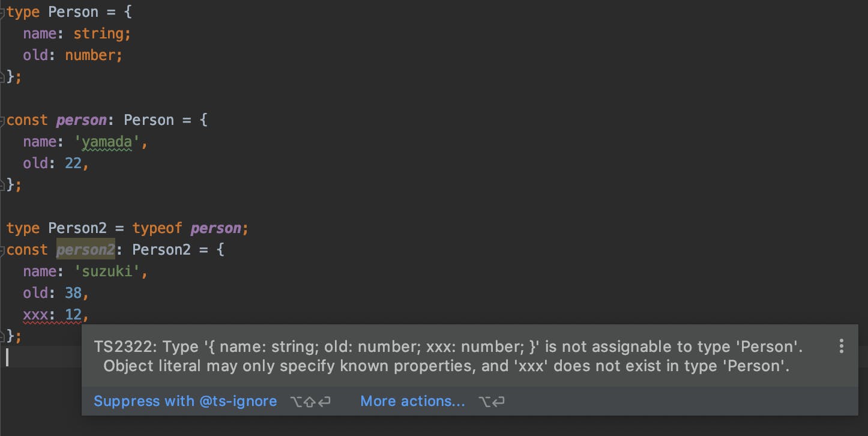Open 'More actions...' link in tooltip
868x436 pixels.
tap(412, 401)
